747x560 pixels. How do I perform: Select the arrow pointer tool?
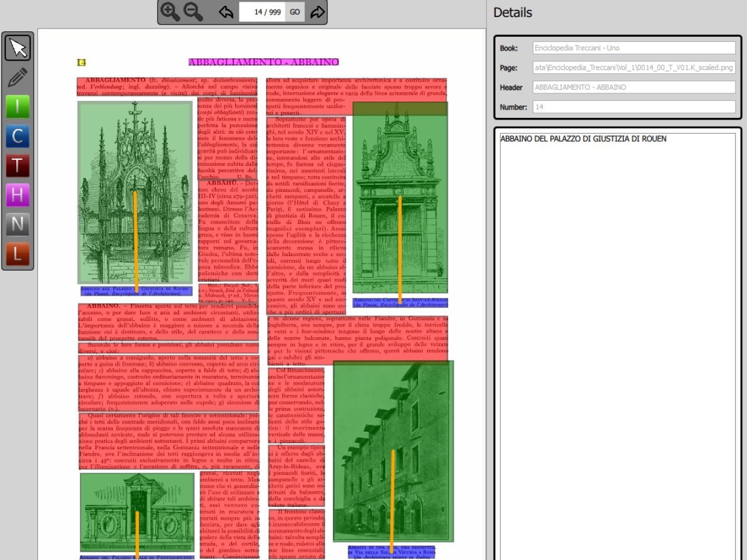coord(18,48)
